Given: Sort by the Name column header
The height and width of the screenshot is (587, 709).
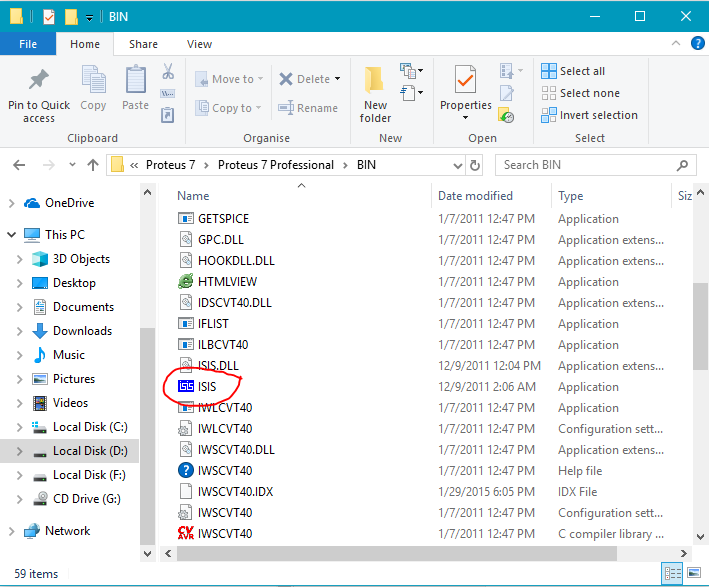Looking at the screenshot, I should pyautogui.click(x=193, y=196).
